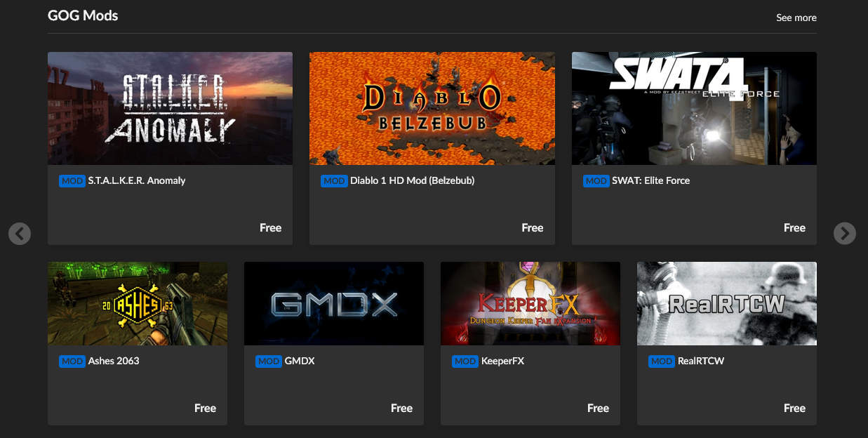Open the SWAT 4 Elite Force banner image
Image resolution: width=868 pixels, height=438 pixels.
point(694,108)
